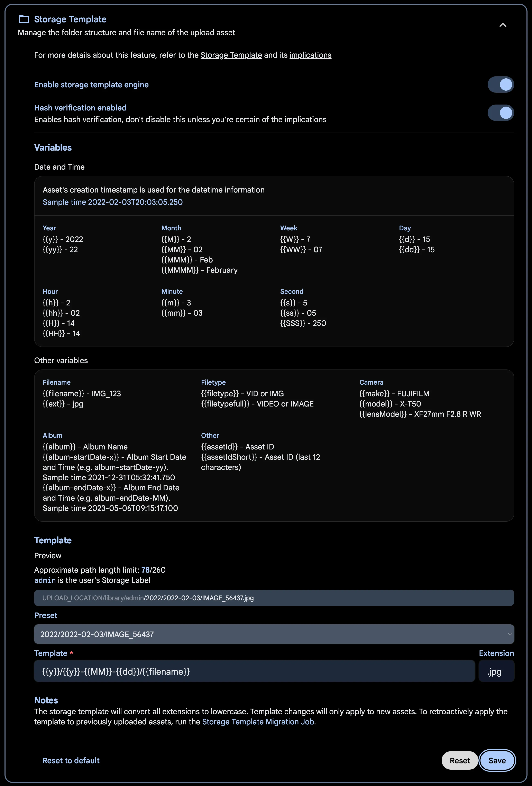Click the Hash verification enabled label
Screen dimensions: 532x786
(80, 108)
